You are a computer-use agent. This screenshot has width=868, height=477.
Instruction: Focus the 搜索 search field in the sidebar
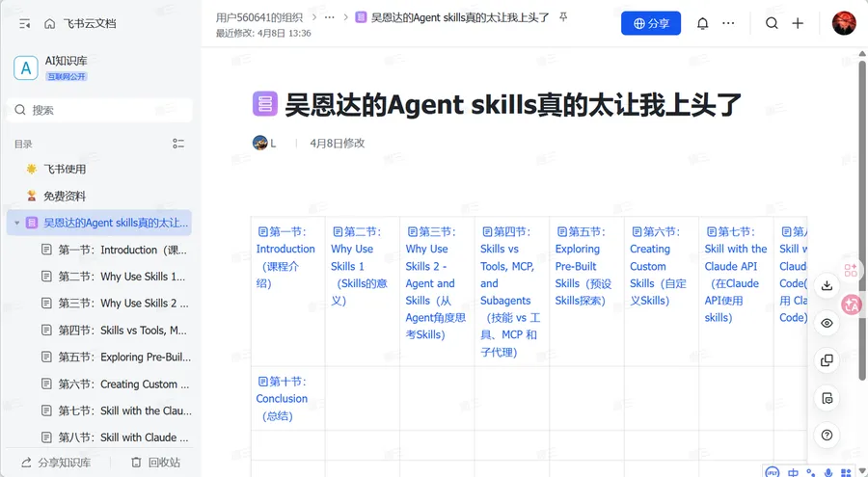[x=99, y=110]
